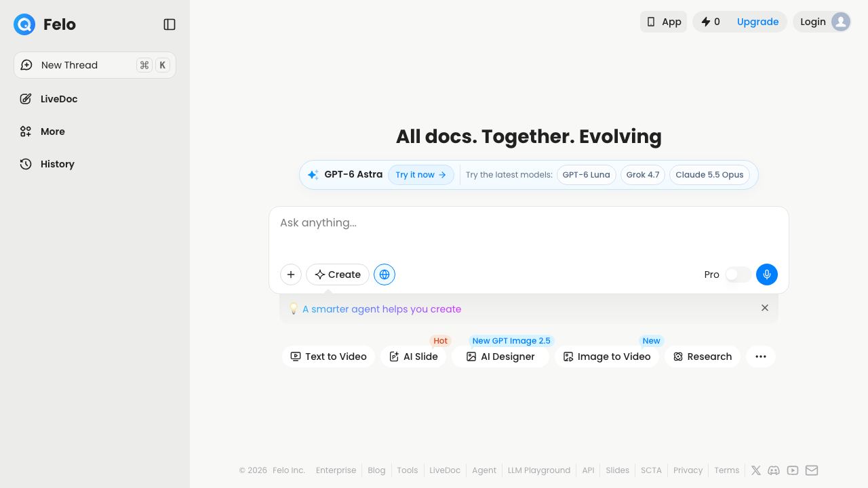Open the Enterprise footer link
868x488 pixels.
[x=336, y=470]
